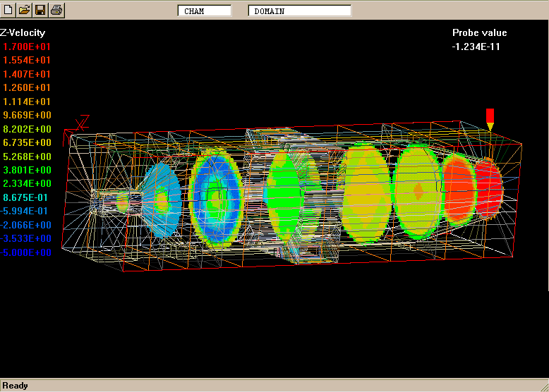Click the Ready status bar text

tap(16, 386)
